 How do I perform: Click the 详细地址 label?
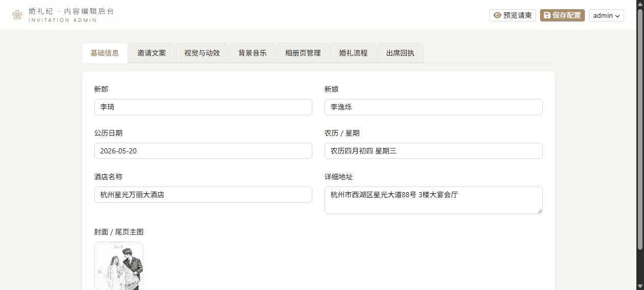[339, 177]
